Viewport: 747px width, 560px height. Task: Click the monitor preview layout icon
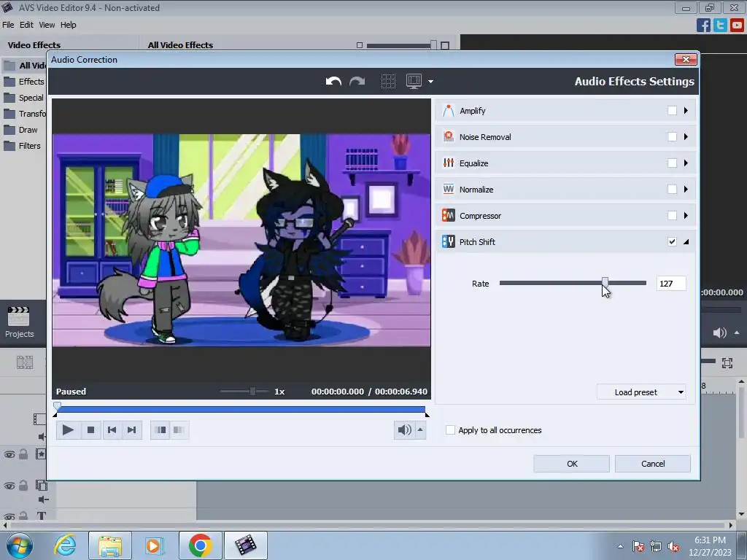tap(414, 82)
